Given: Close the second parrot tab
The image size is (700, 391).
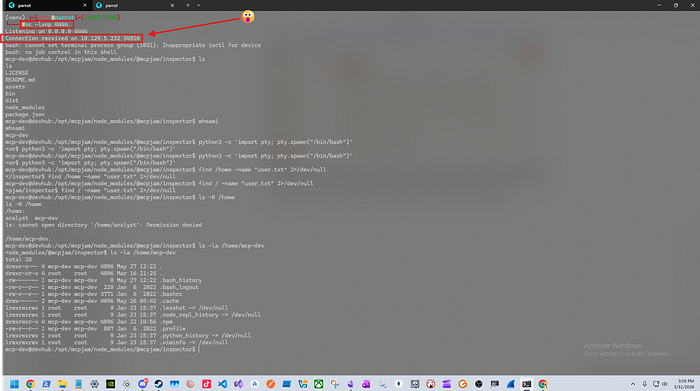Looking at the screenshot, I should 172,5.
